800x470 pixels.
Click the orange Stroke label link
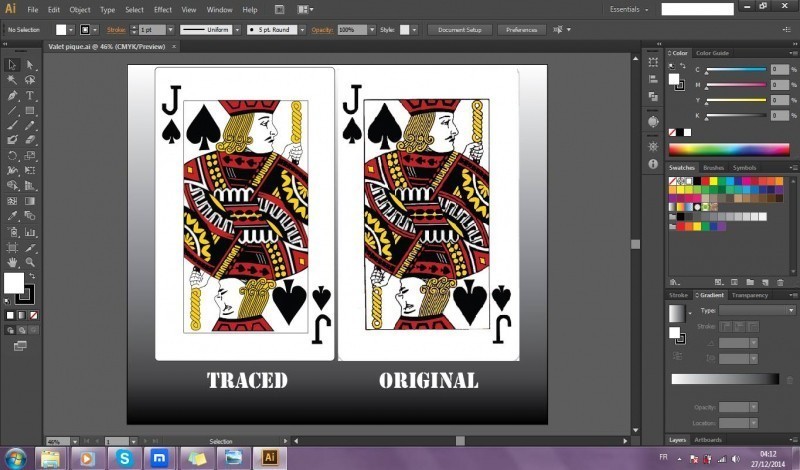point(116,30)
